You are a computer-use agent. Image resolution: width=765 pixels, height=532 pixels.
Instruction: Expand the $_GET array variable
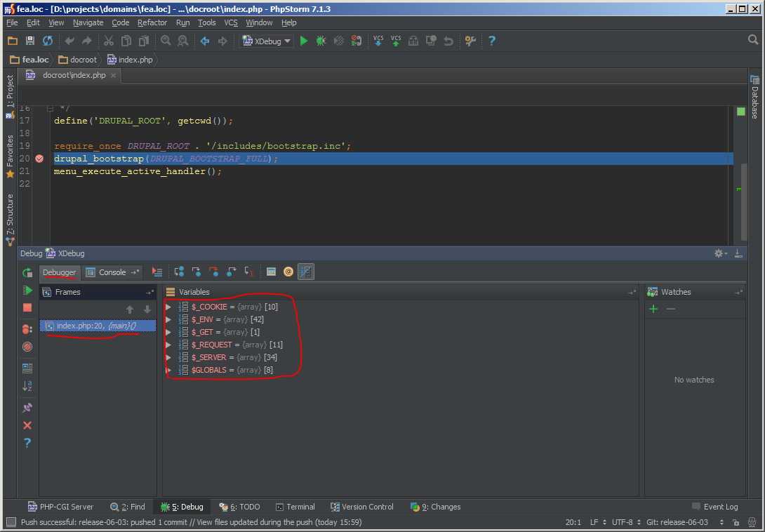pyautogui.click(x=168, y=333)
